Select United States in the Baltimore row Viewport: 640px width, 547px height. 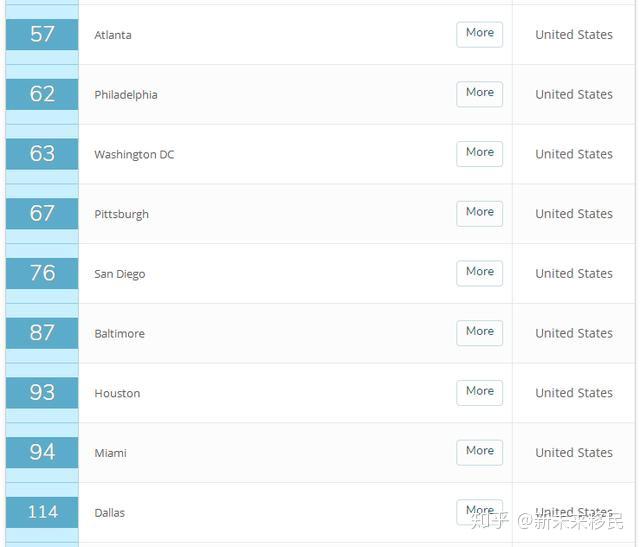click(574, 333)
